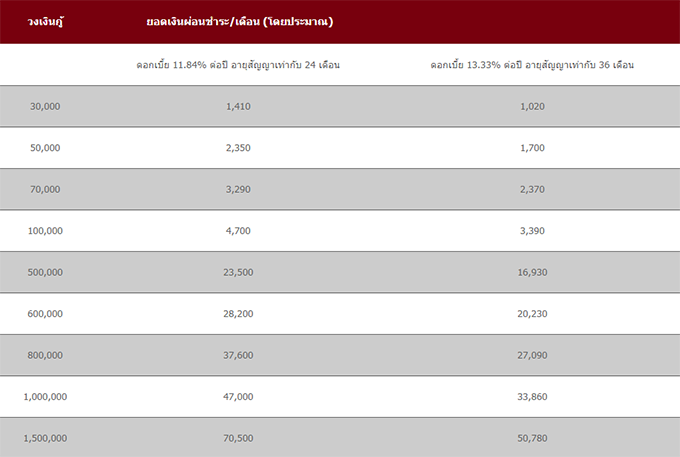The height and width of the screenshot is (457, 680).
Task: Click the 1,410 monthly payment value
Action: [239, 106]
